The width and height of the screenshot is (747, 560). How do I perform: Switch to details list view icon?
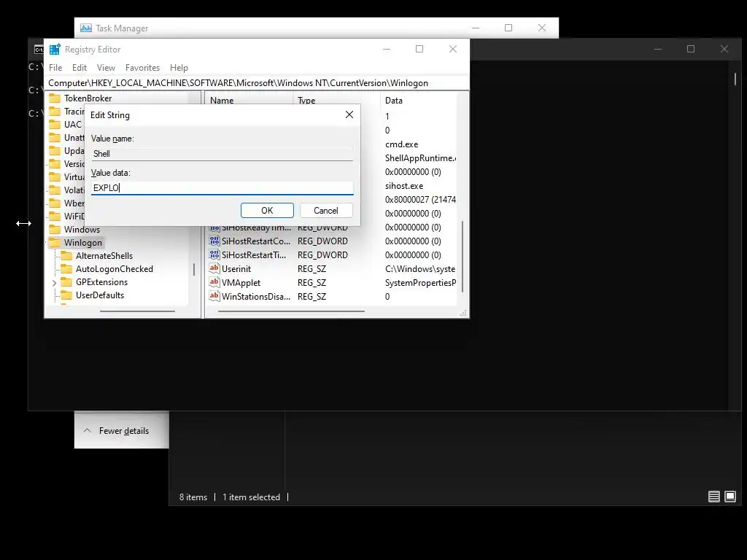tap(713, 497)
